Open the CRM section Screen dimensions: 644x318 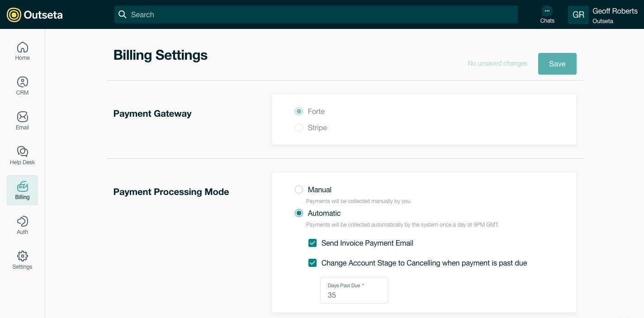pos(22,85)
